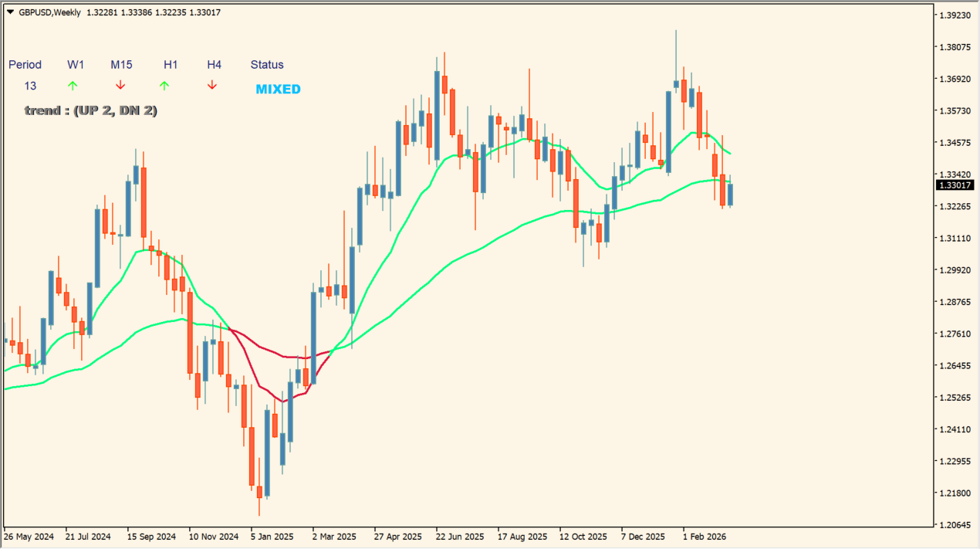Click the 5 Jan 2025 date label

click(272, 536)
